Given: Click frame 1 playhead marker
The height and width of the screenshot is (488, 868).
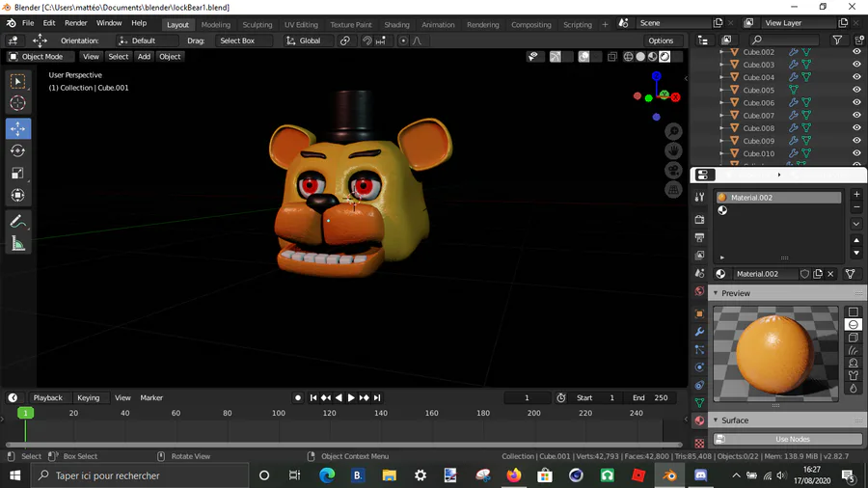Looking at the screenshot, I should pos(25,413).
